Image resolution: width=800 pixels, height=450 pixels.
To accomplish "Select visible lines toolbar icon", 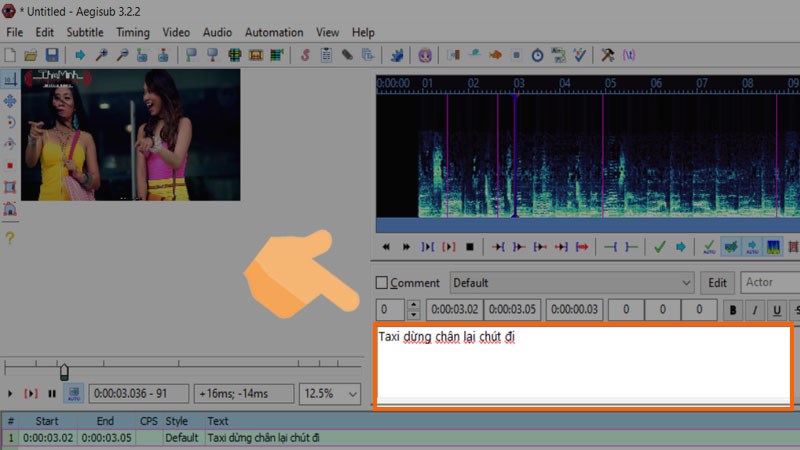I will point(234,55).
